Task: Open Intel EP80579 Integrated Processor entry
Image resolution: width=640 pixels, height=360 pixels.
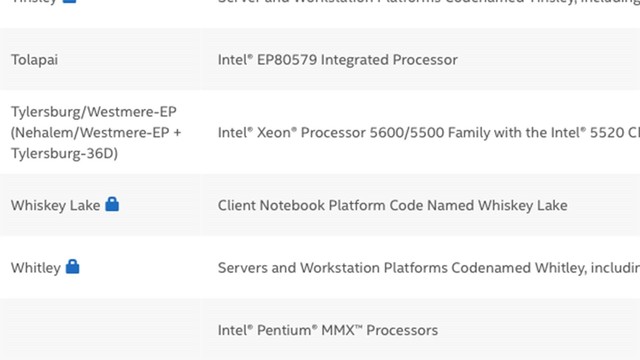Action: [x=338, y=60]
